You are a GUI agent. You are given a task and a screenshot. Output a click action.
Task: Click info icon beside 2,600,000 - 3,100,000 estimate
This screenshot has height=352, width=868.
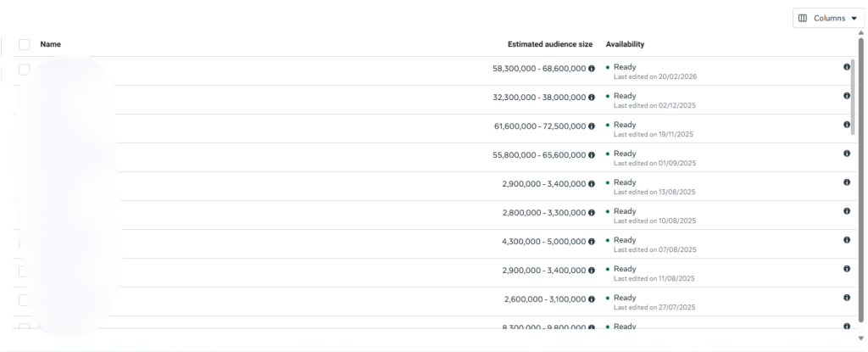pyautogui.click(x=592, y=299)
